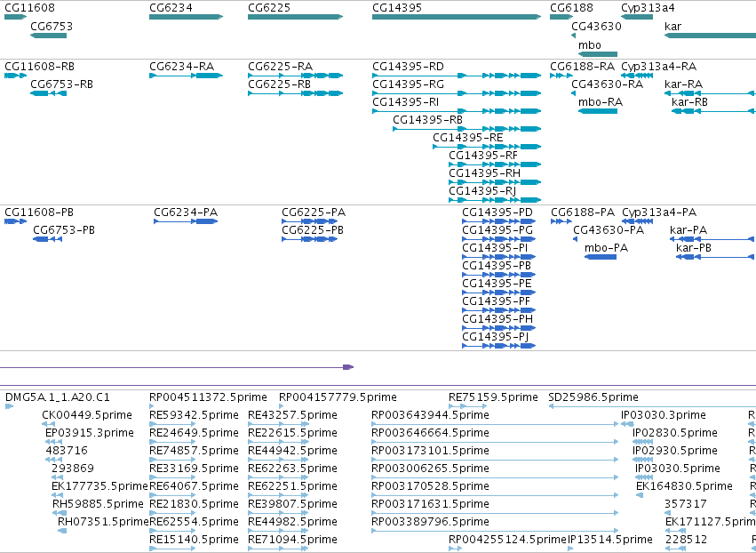Select protein CG14395-PB
The height and width of the screenshot is (553, 756).
[x=496, y=266]
